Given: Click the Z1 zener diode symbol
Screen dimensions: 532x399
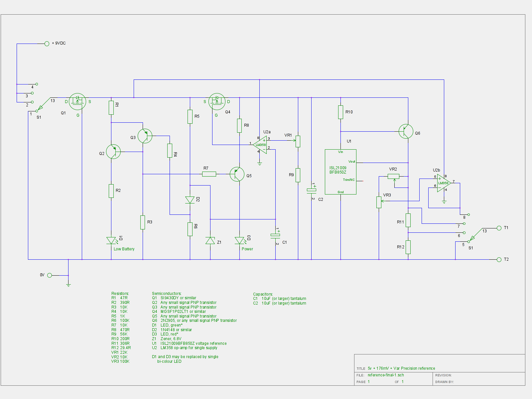Looking at the screenshot, I should (x=210, y=240).
